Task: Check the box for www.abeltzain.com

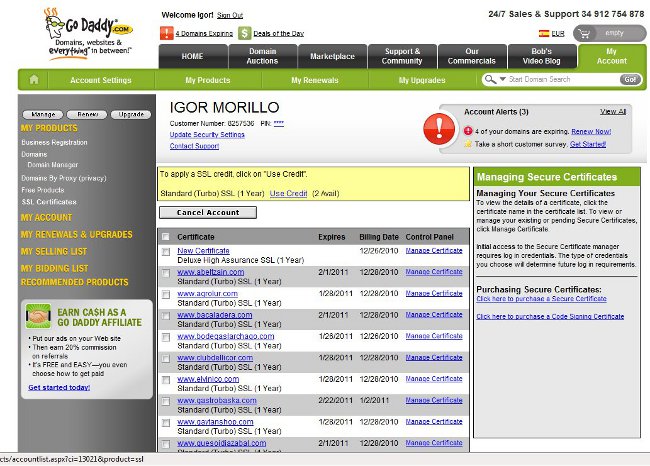Action: point(166,275)
